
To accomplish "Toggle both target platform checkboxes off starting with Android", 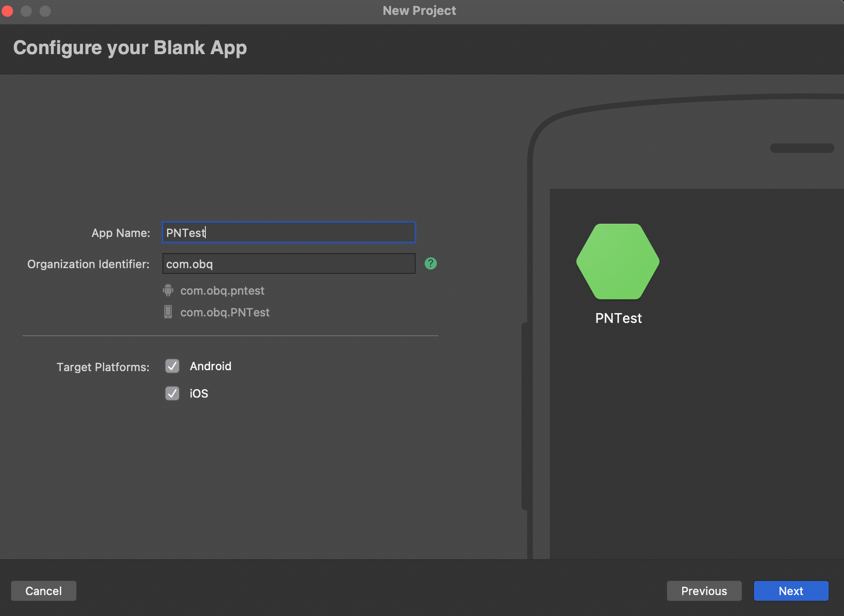I will coord(172,366).
